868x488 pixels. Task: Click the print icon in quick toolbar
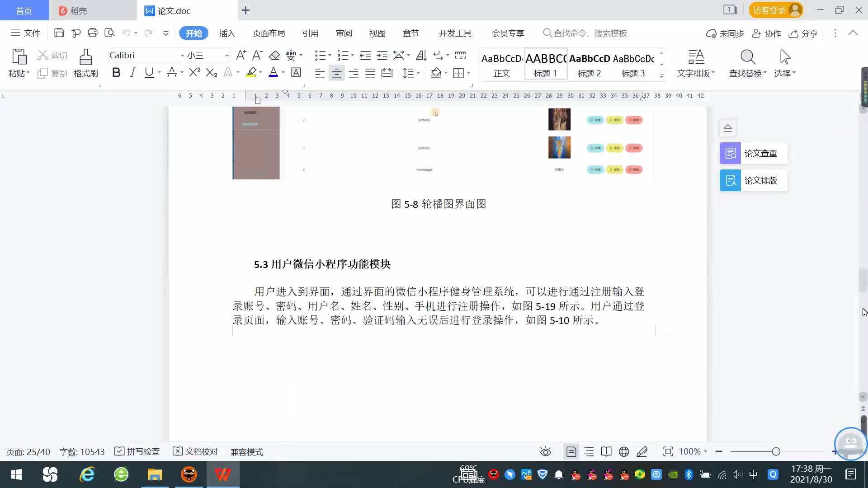(93, 33)
